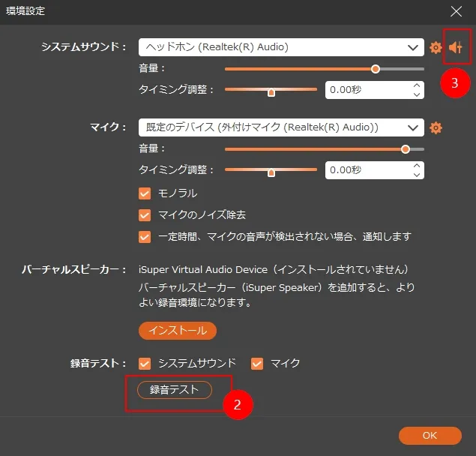The width and height of the screenshot is (476, 456).
Task: Decrease system sound timing value arrow
Action: coord(417,94)
